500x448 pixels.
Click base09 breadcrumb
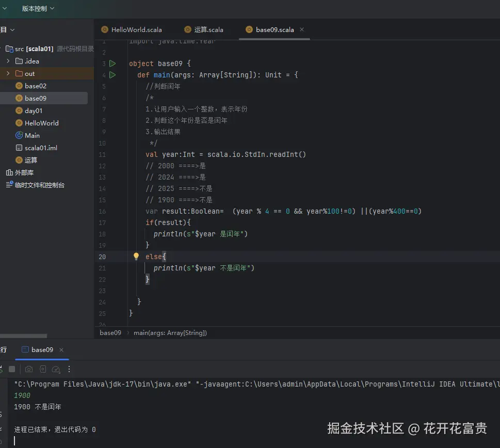[x=110, y=332]
